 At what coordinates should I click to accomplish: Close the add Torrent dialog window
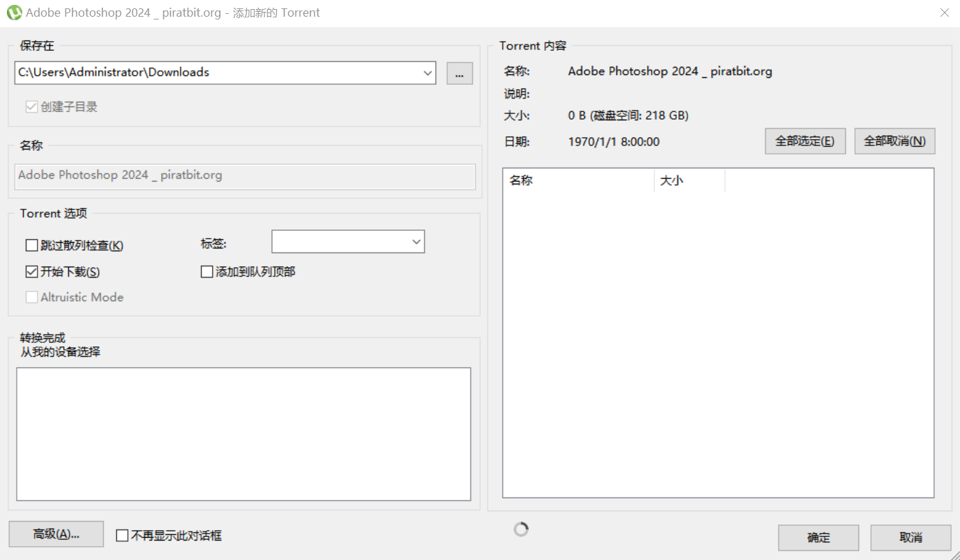[x=944, y=13]
